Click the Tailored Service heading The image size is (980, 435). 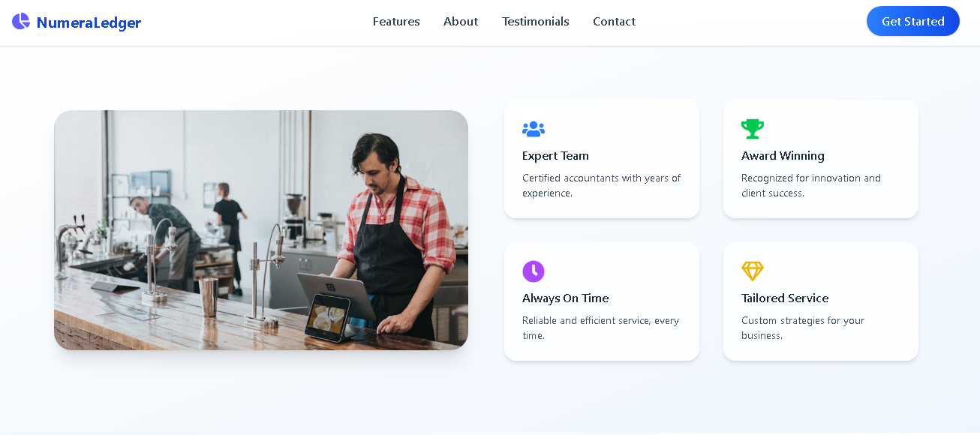[785, 298]
